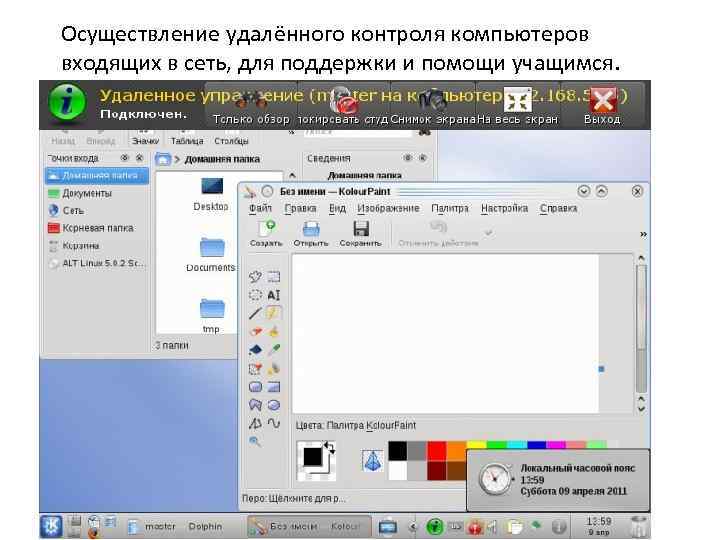This screenshot has height=540, width=720.
Task: Open the Правка menu in KolourPaint
Action: [x=300, y=208]
